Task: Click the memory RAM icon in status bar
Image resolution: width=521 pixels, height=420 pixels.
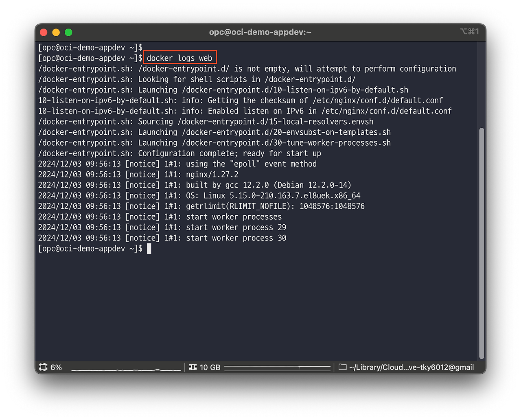Action: tap(193, 367)
